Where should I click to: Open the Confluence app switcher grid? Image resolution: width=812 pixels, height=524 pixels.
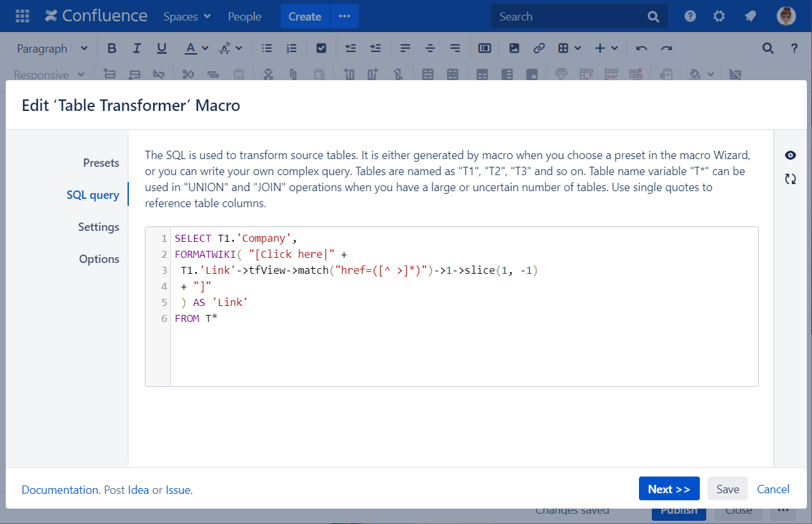[x=22, y=16]
